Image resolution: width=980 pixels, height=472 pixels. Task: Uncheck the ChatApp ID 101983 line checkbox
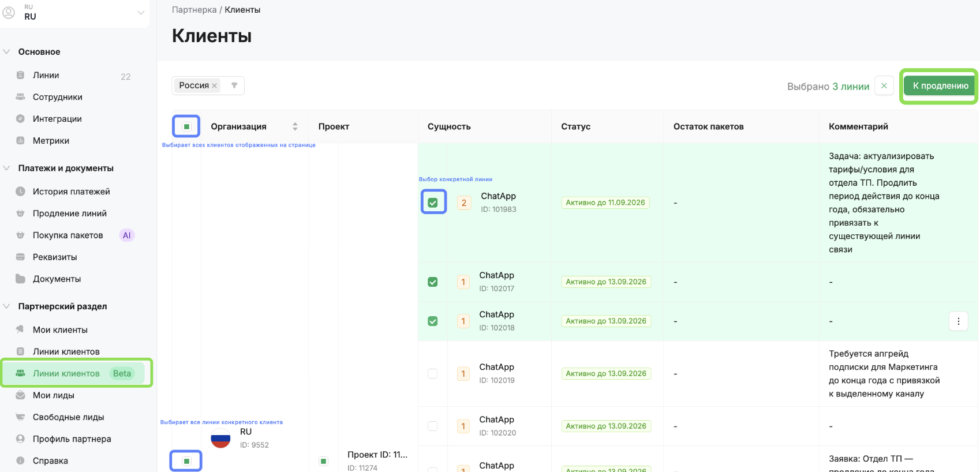point(433,203)
